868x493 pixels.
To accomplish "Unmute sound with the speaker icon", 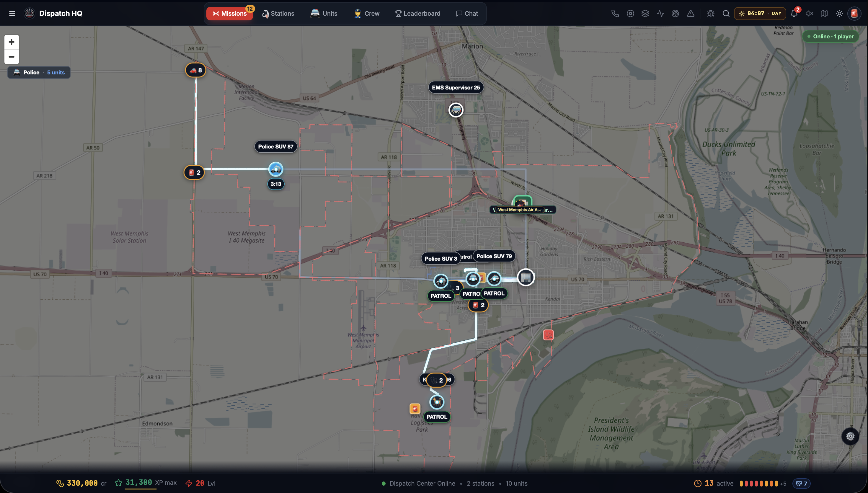I will 809,14.
